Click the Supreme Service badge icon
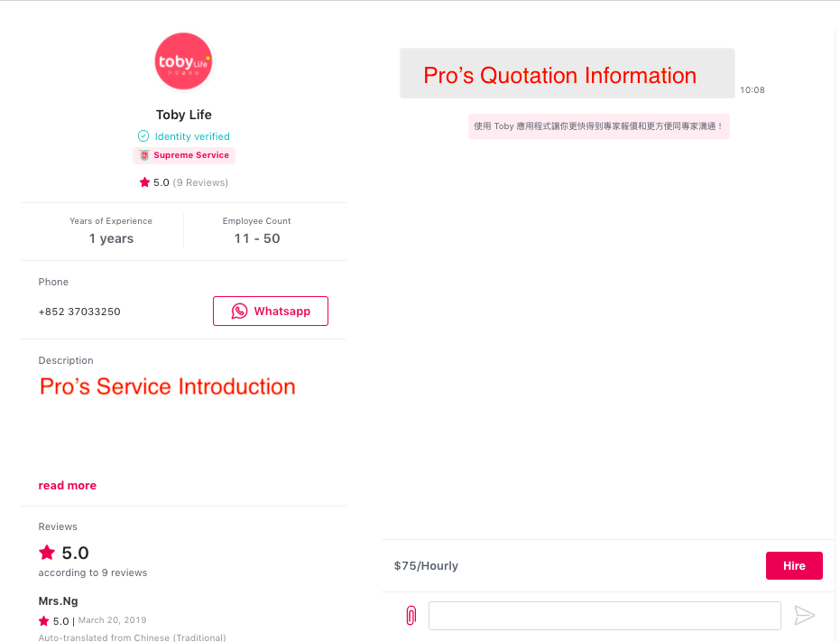Viewport: 840px width, 642px height. pyautogui.click(x=144, y=155)
